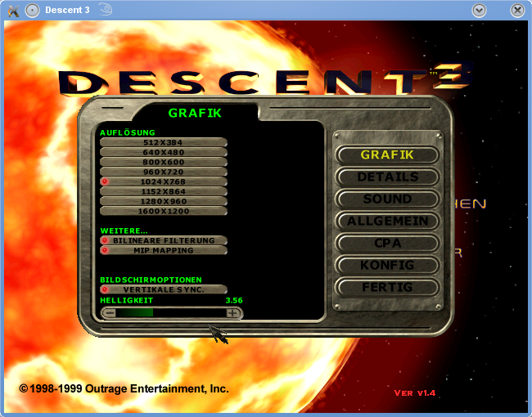Click the brightness minus button
This screenshot has width=532, height=417.
[x=109, y=313]
